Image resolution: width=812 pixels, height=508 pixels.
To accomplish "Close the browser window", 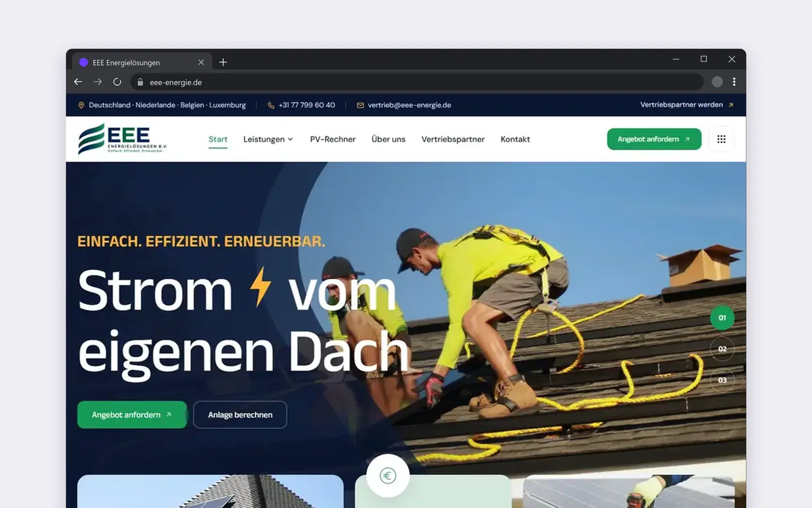I will coord(732,59).
